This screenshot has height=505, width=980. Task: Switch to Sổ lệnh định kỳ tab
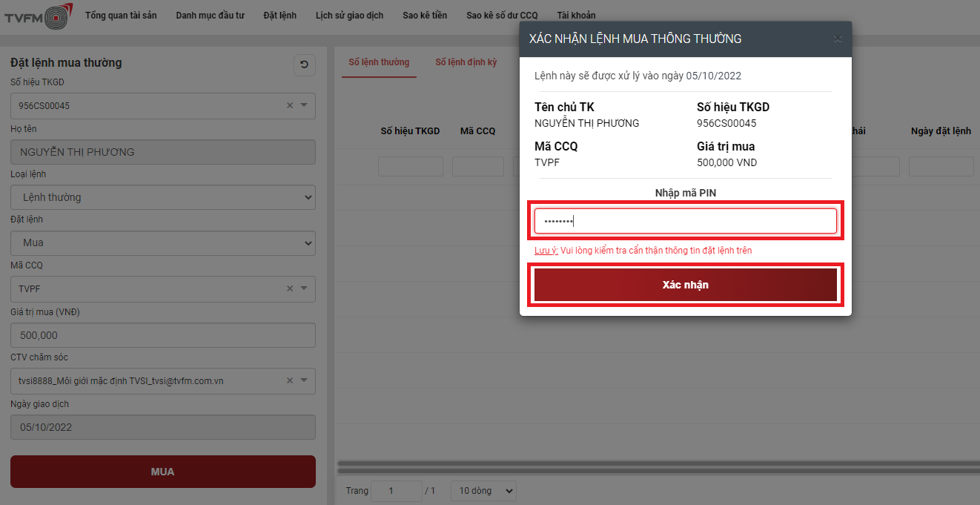tap(466, 62)
